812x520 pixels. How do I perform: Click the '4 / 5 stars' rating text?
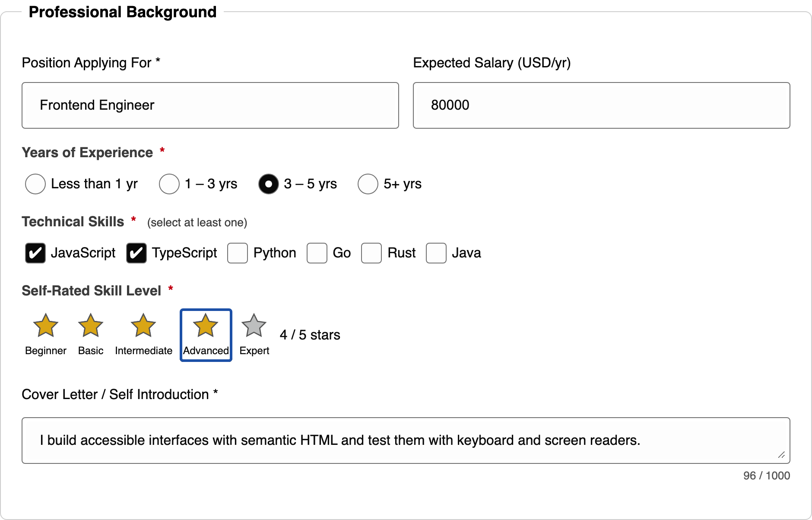click(310, 335)
